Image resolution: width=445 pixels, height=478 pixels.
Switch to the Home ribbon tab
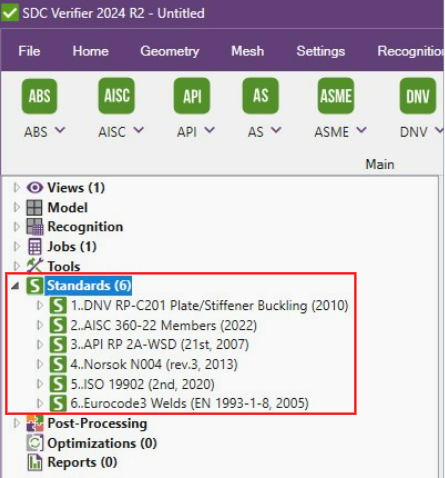(x=91, y=51)
